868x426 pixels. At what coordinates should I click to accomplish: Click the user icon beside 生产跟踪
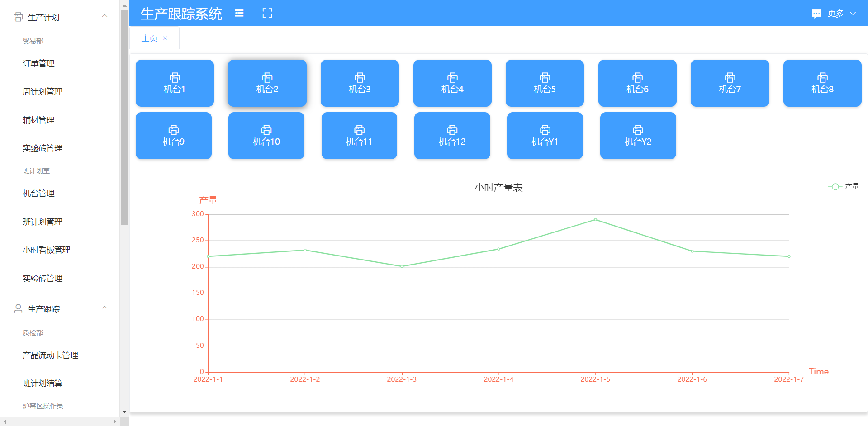point(18,309)
